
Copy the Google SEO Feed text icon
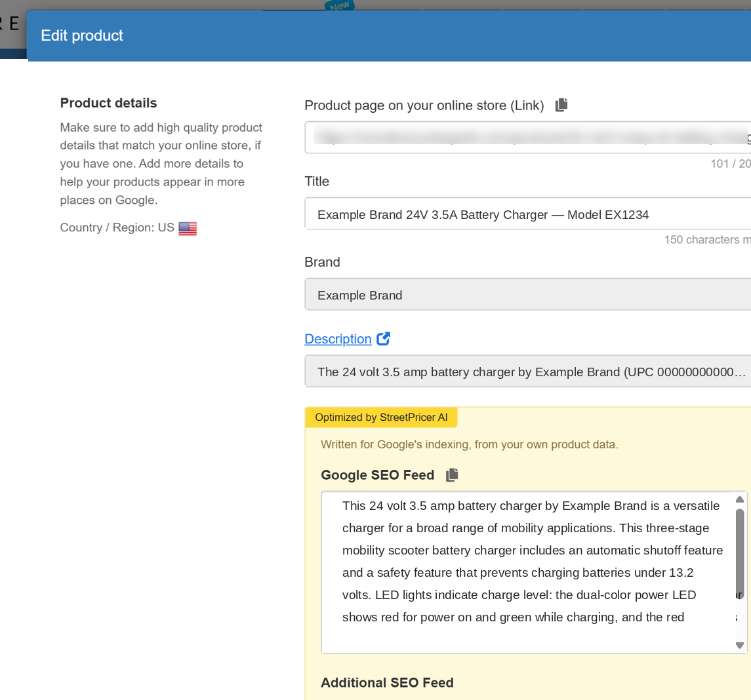(452, 475)
